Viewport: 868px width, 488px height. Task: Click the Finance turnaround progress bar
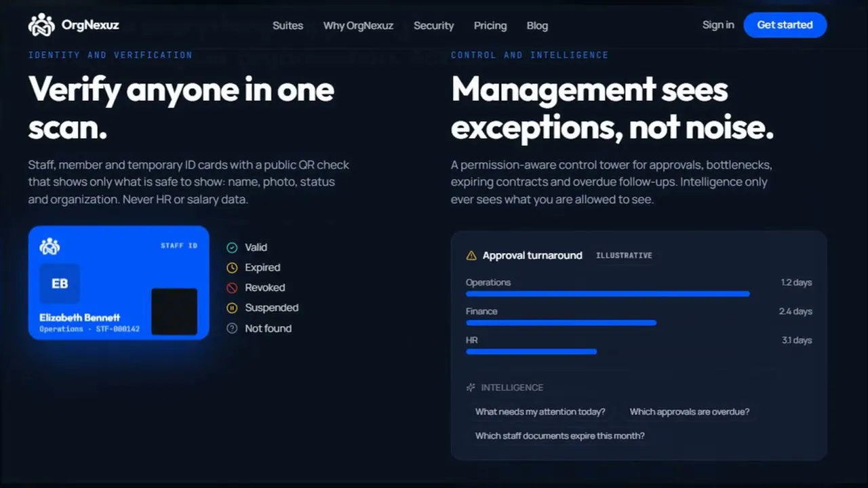(561, 323)
